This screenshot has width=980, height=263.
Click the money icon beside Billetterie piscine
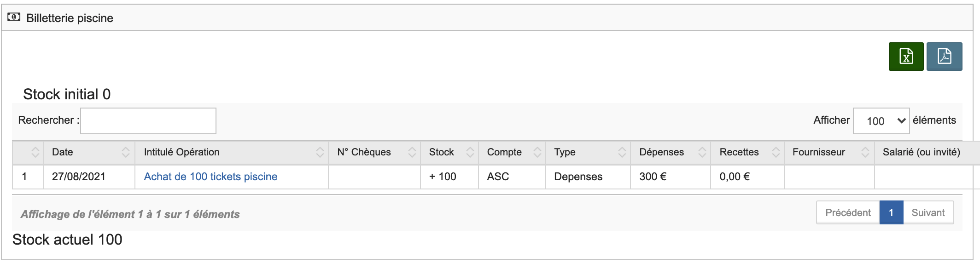[x=14, y=17]
